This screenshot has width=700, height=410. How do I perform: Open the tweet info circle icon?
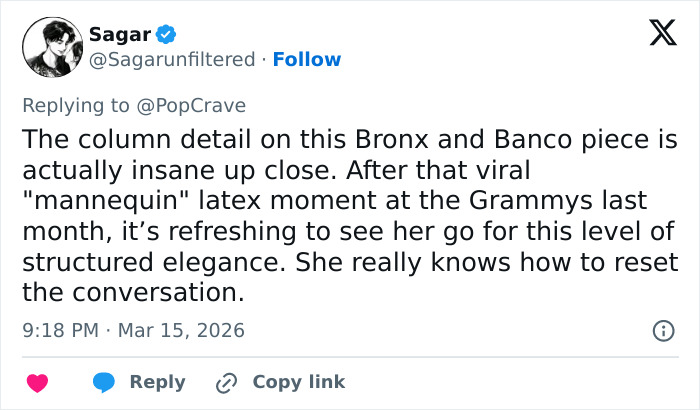tap(661, 329)
